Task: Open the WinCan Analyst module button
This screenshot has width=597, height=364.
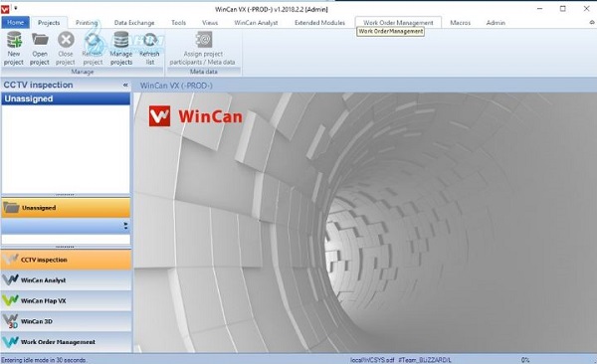Action: coord(66,280)
